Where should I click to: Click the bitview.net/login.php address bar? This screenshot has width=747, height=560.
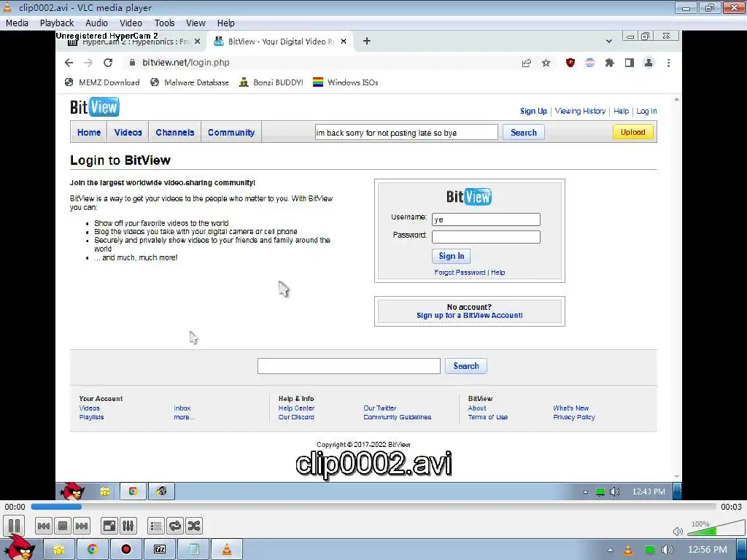(186, 63)
